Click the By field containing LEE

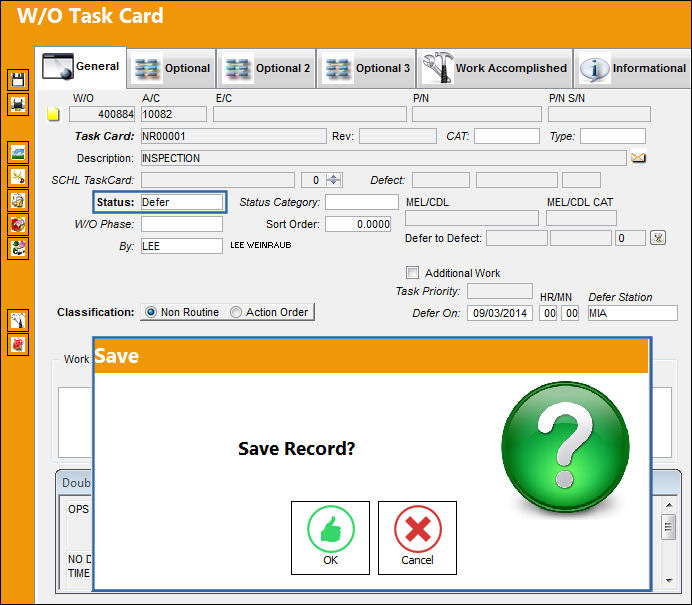point(182,246)
